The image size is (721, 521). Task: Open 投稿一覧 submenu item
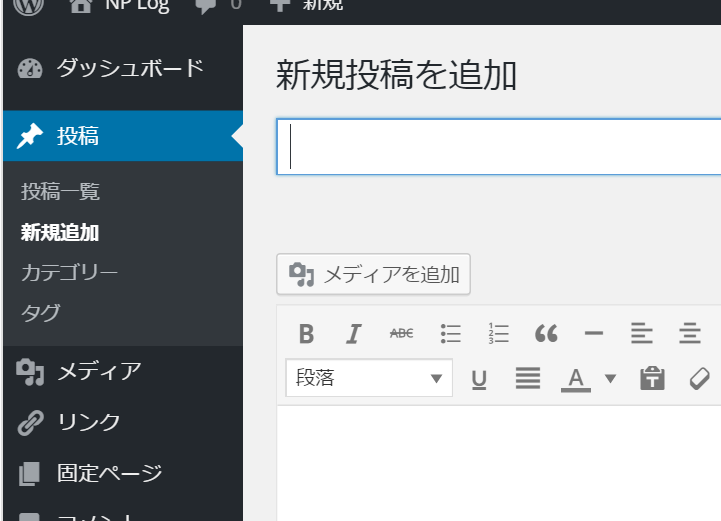point(60,192)
